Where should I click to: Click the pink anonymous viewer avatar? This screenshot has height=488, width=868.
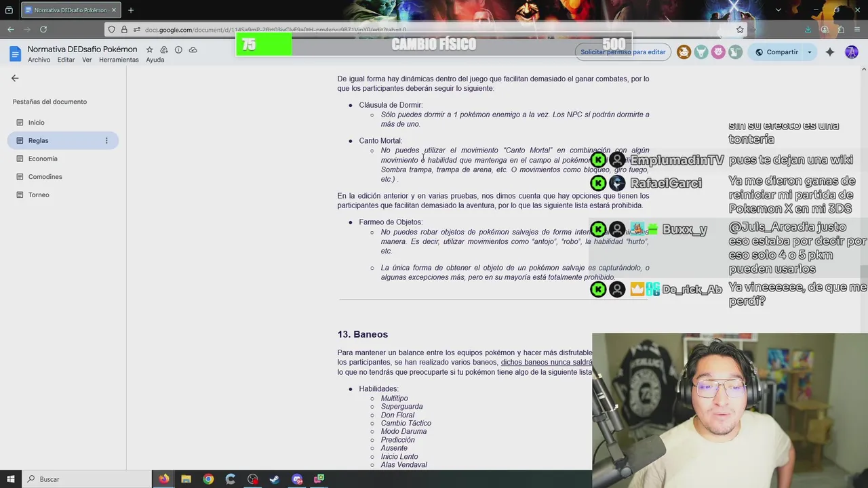point(718,52)
